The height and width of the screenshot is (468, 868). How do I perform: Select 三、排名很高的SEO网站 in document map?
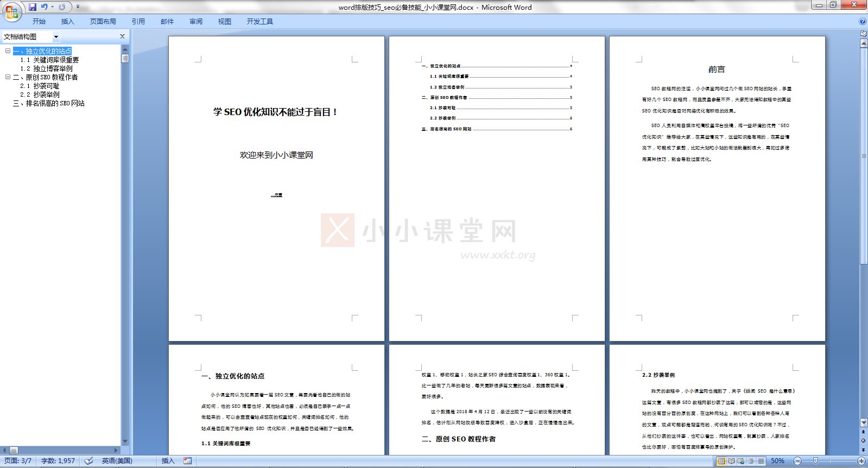pos(49,103)
